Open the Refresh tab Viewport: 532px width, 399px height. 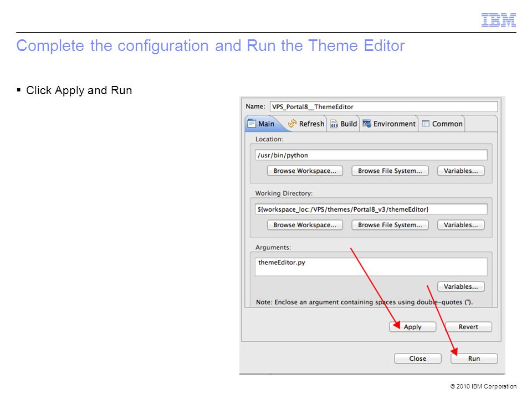point(306,124)
